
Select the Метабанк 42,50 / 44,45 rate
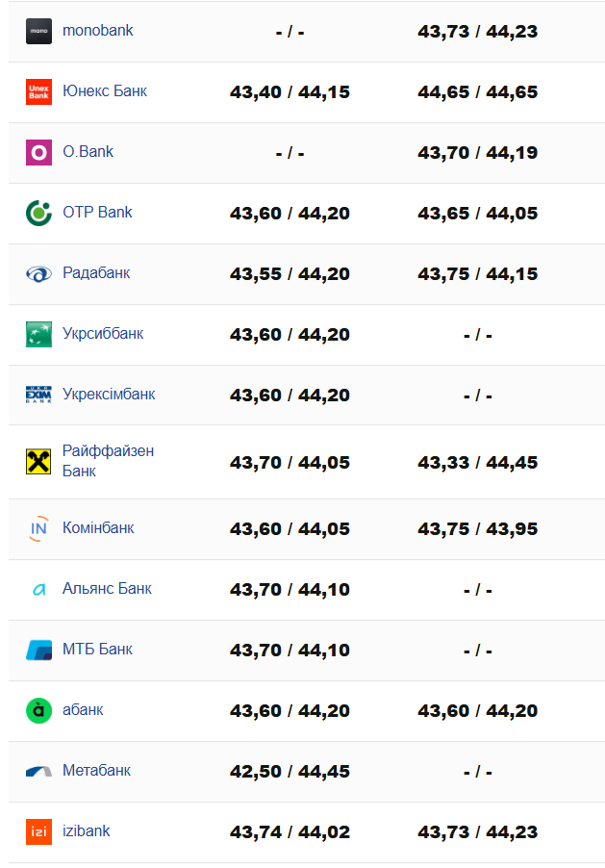290,772
